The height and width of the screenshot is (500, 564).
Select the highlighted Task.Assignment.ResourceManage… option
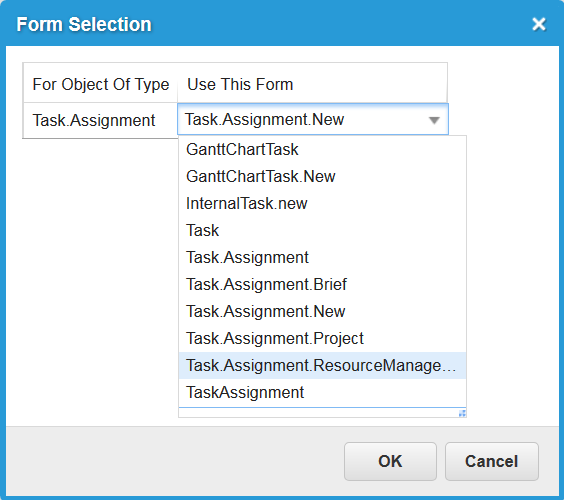coord(322,365)
